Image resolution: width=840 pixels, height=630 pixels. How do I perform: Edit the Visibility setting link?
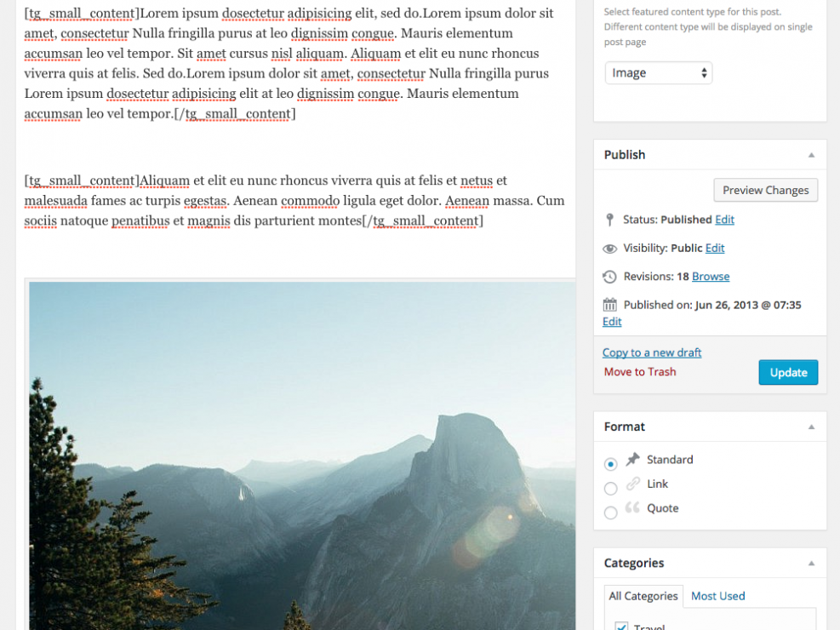(x=715, y=248)
